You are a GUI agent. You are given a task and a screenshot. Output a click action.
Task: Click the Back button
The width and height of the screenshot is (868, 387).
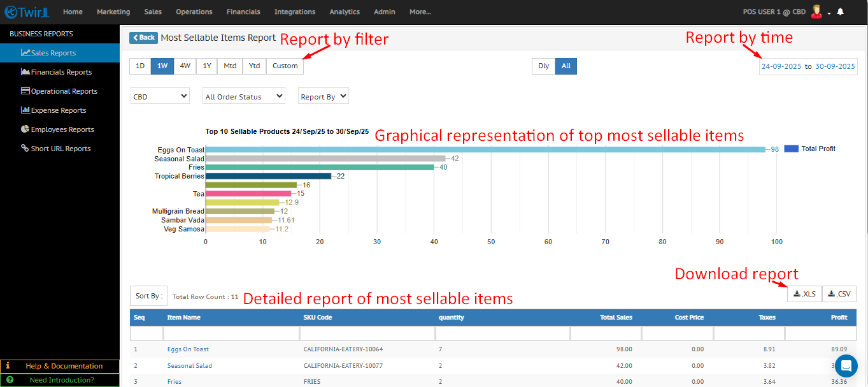pos(143,38)
